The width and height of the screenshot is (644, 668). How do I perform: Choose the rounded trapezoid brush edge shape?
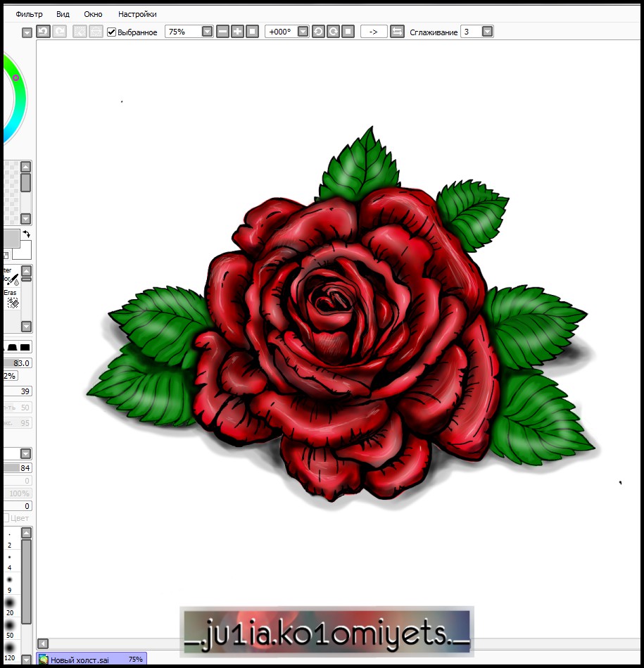pyautogui.click(x=12, y=347)
